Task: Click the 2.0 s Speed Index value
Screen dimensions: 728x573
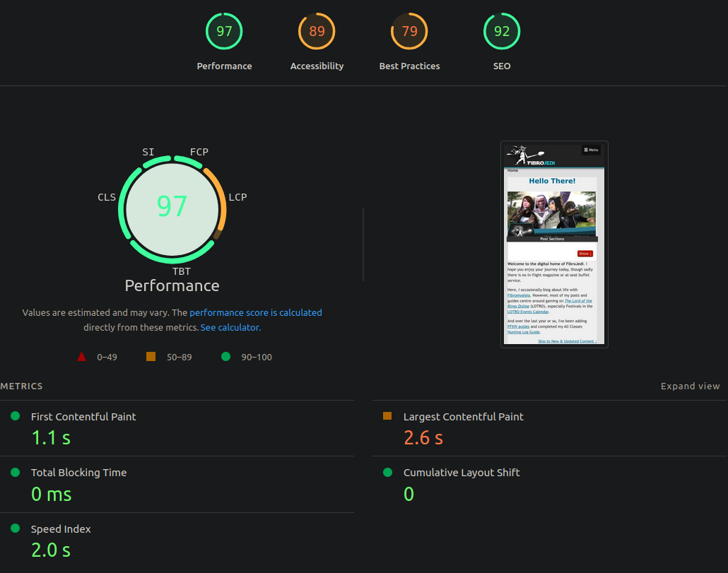Action: pos(51,550)
